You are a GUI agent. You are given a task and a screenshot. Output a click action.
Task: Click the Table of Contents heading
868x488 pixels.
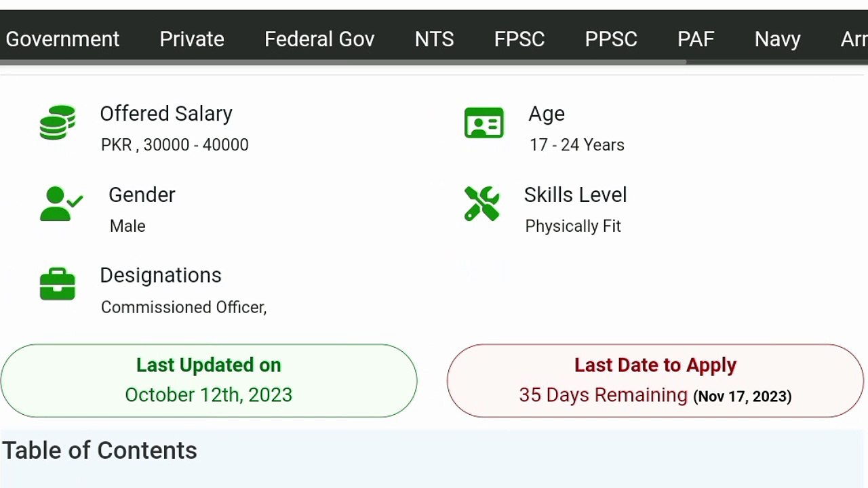point(100,451)
